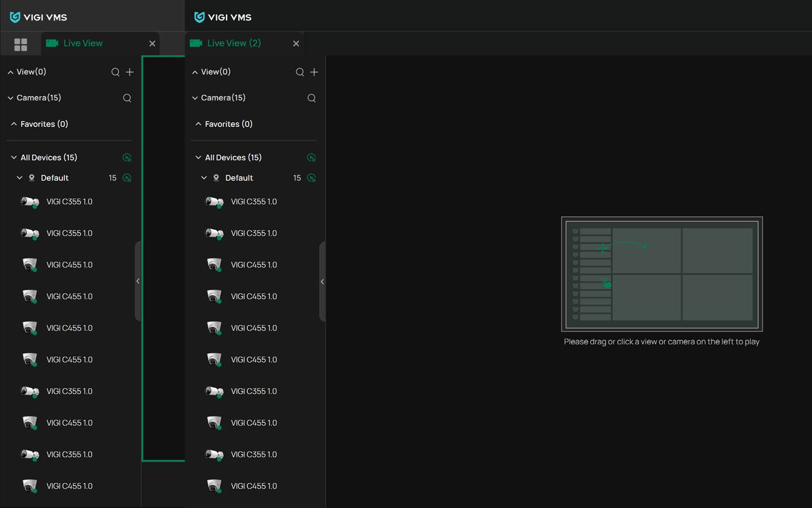Select the Default group label in Live View window
This screenshot has height=508, width=812.
click(x=55, y=178)
